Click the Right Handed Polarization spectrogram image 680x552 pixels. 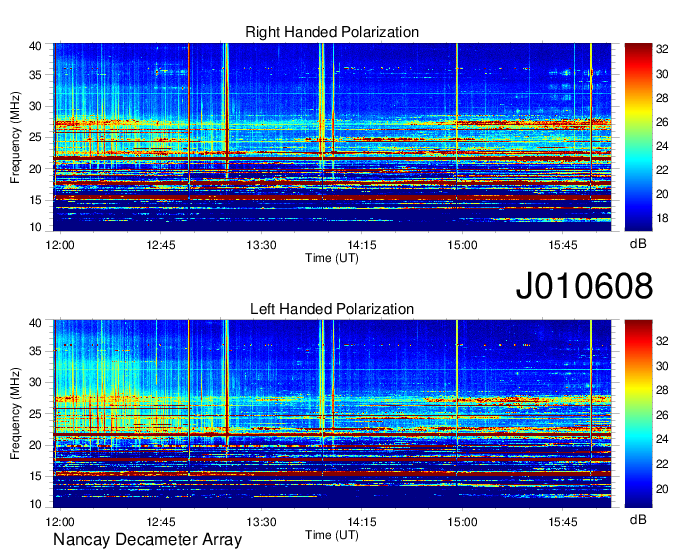tap(332, 137)
